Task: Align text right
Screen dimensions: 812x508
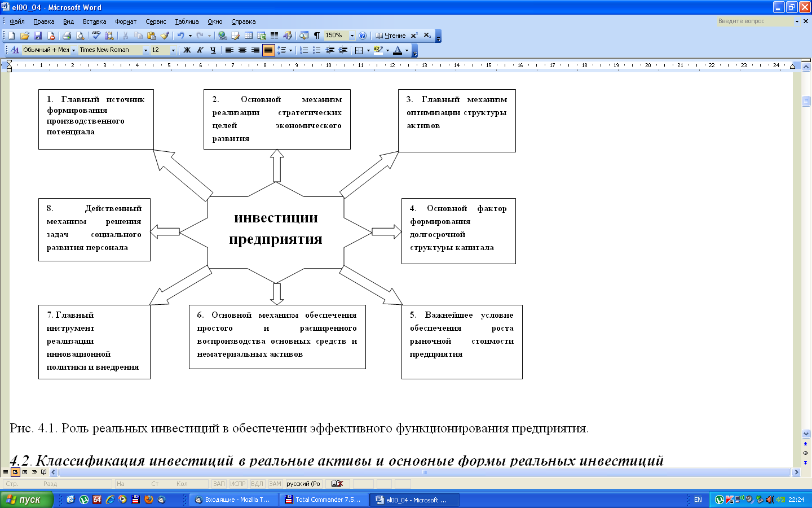Action: 255,50
